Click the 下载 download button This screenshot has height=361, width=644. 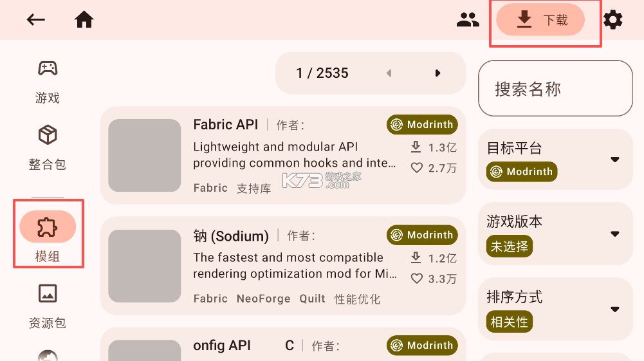click(x=540, y=20)
